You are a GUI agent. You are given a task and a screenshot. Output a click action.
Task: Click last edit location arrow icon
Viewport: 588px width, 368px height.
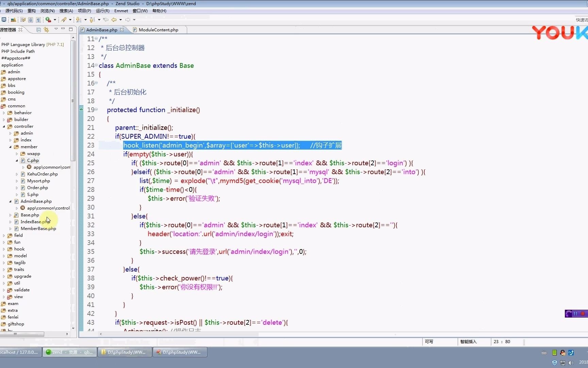pos(106,20)
